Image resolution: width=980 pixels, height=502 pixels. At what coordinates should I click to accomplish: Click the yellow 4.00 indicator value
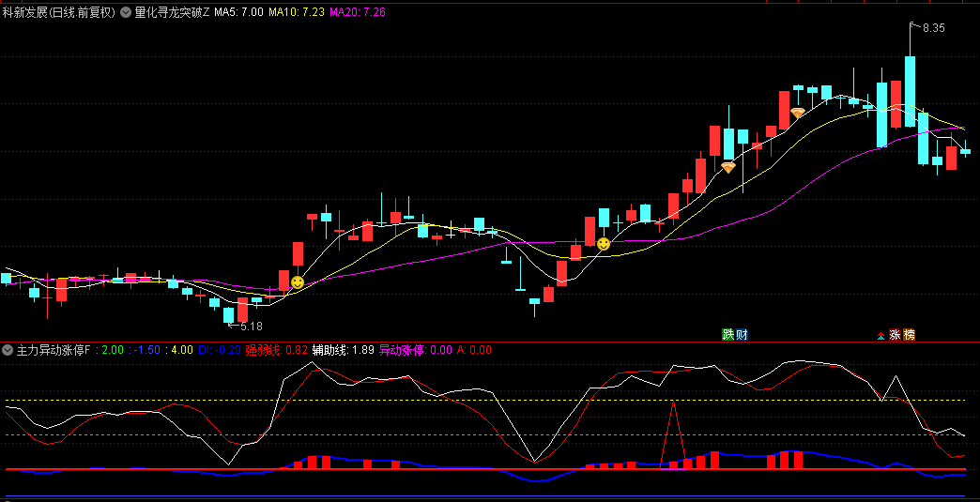tap(182, 350)
